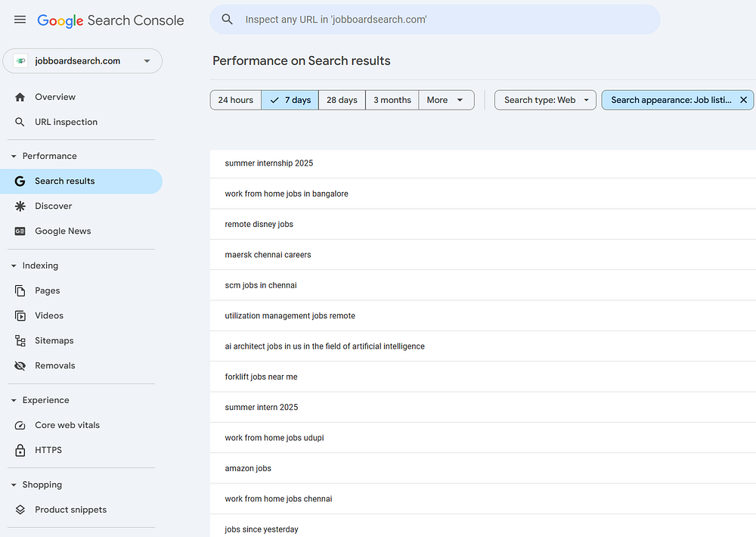
Task: Click the Overview home icon
Action: pyautogui.click(x=20, y=97)
